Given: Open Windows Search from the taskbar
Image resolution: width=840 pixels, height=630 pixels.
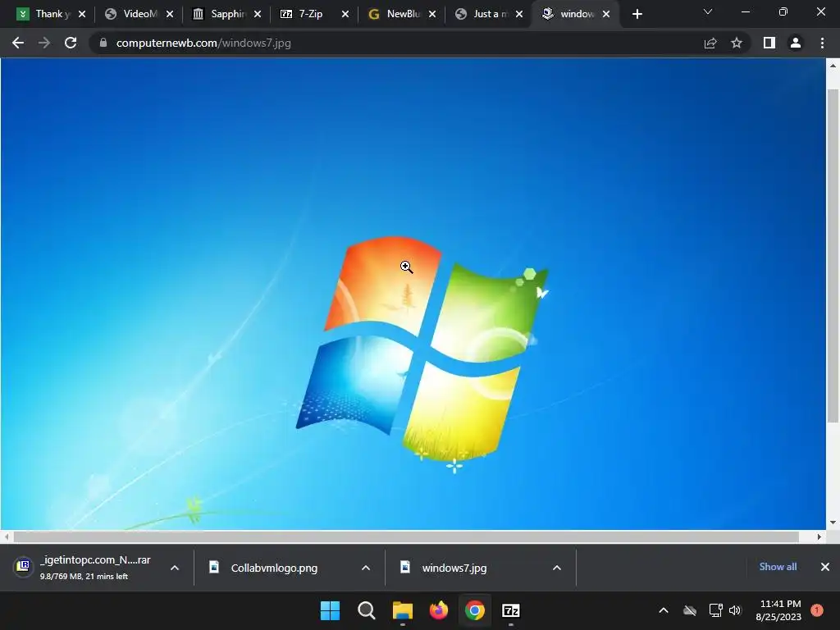Looking at the screenshot, I should pyautogui.click(x=367, y=610).
